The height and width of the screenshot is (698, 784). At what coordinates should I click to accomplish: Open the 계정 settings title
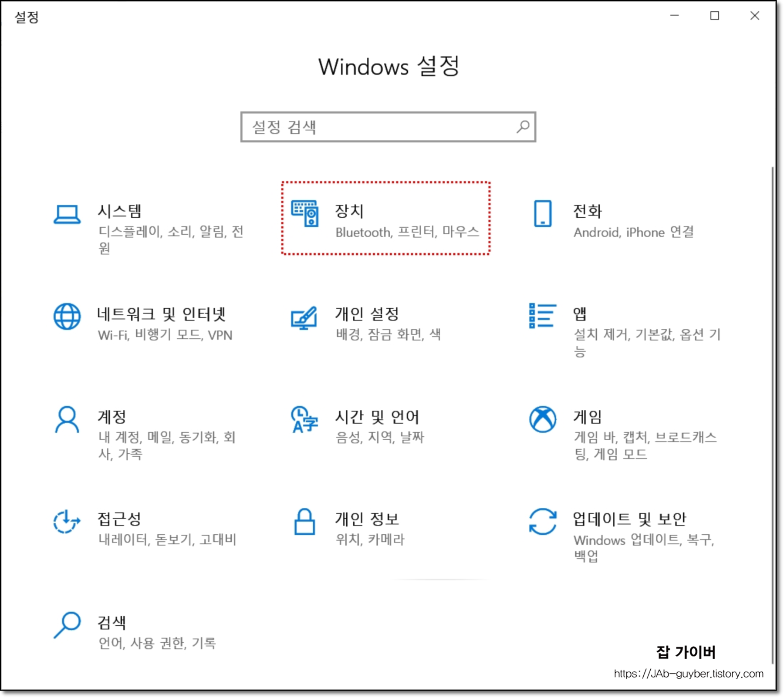click(x=112, y=417)
